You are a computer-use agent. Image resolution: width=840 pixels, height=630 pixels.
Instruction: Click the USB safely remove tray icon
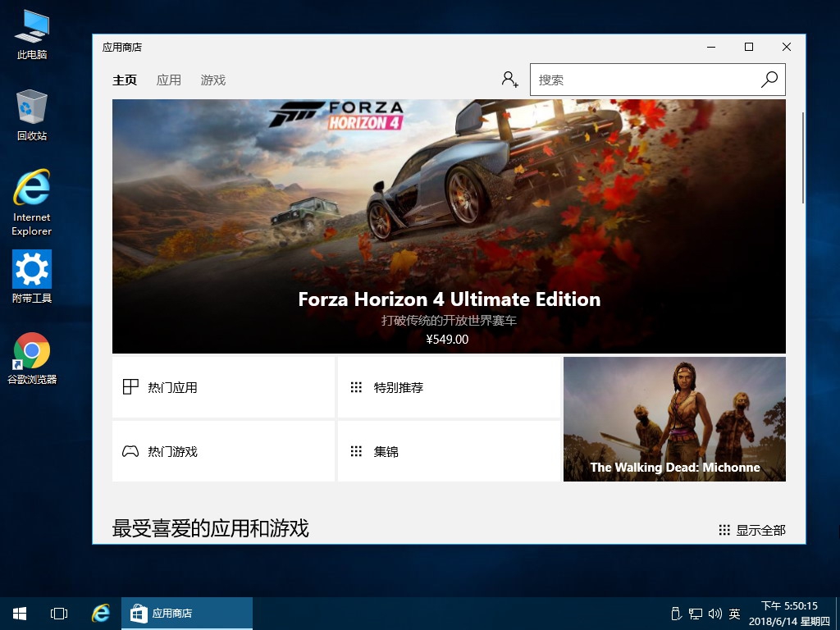[676, 614]
